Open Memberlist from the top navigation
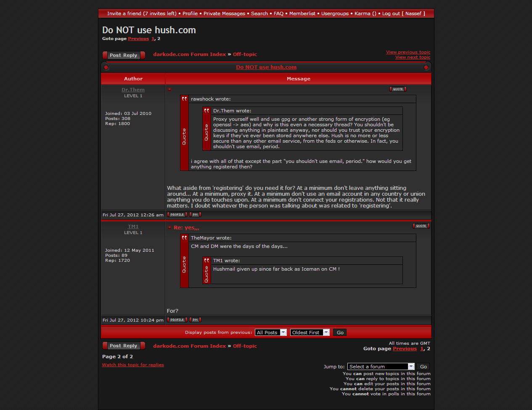 point(302,13)
